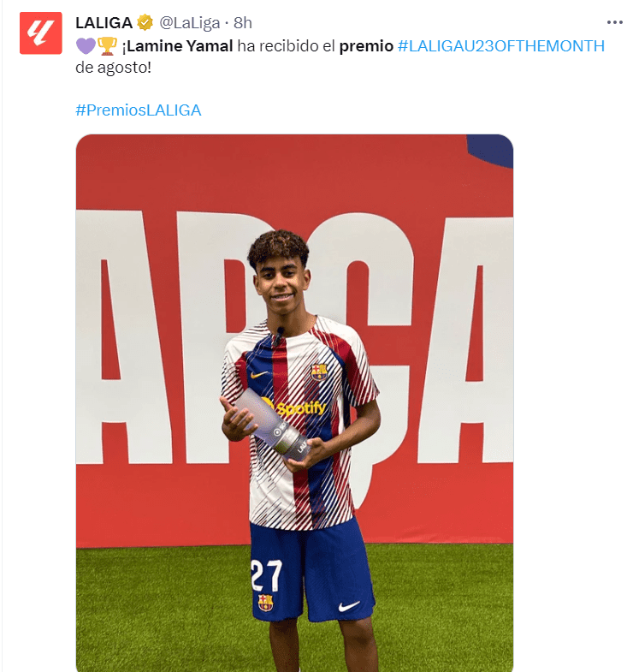Click the Nike swoosh on the blue shorts
This screenshot has width=633, height=672.
[349, 606]
